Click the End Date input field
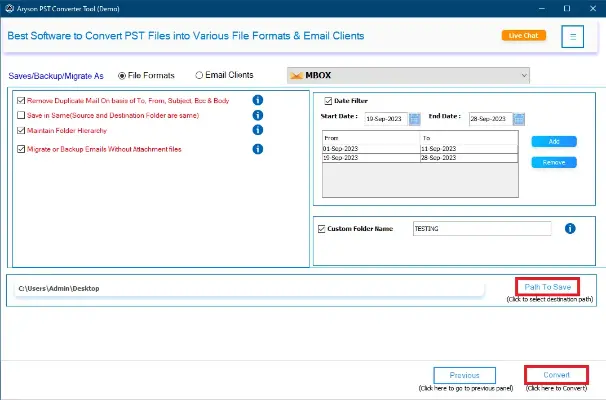 (x=490, y=119)
